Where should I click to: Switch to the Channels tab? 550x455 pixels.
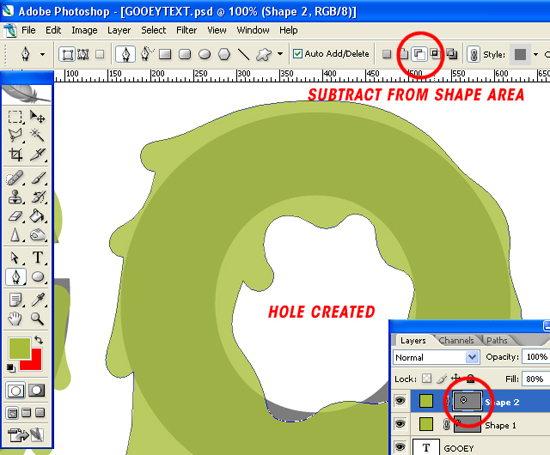pos(456,340)
